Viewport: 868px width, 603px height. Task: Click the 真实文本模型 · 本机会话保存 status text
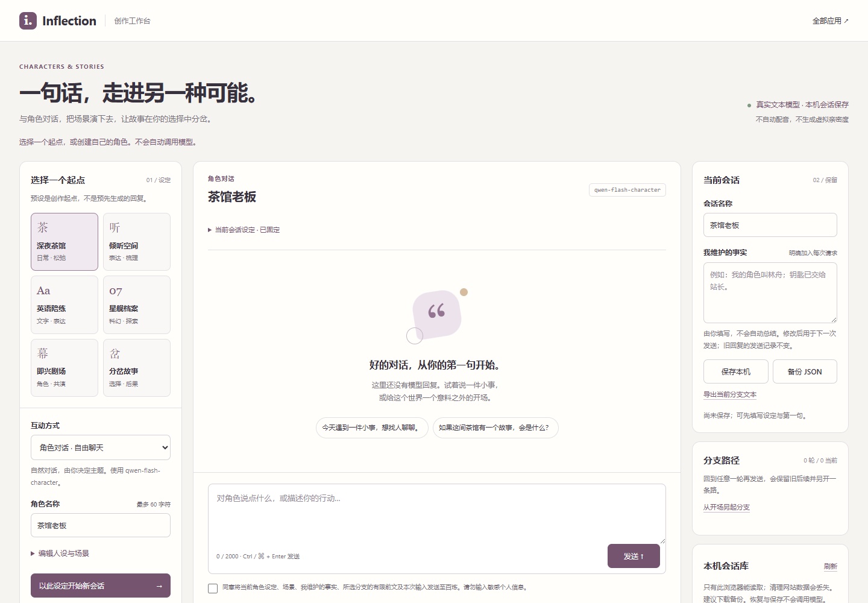[x=802, y=104]
